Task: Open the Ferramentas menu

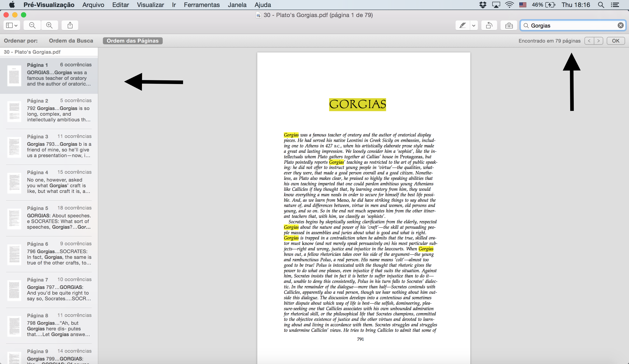Action: click(202, 5)
